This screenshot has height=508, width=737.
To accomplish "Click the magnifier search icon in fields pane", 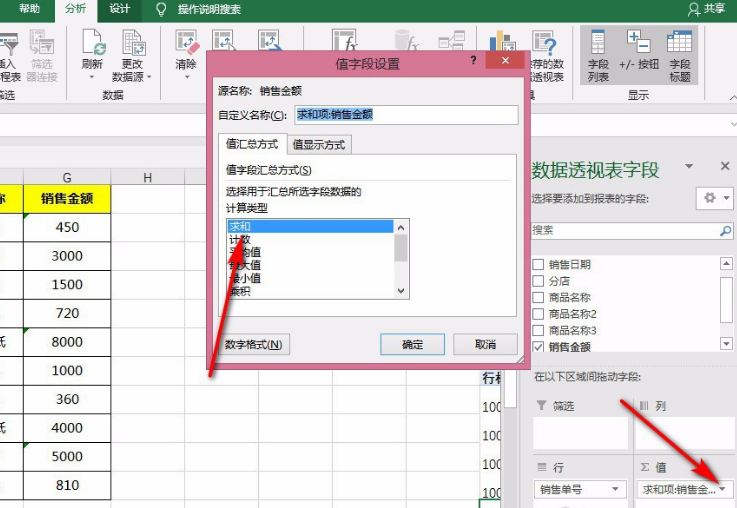I will [x=726, y=231].
